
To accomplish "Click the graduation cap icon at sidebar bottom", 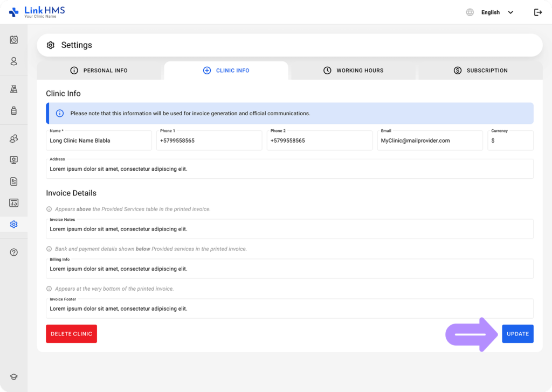I will pos(13,376).
